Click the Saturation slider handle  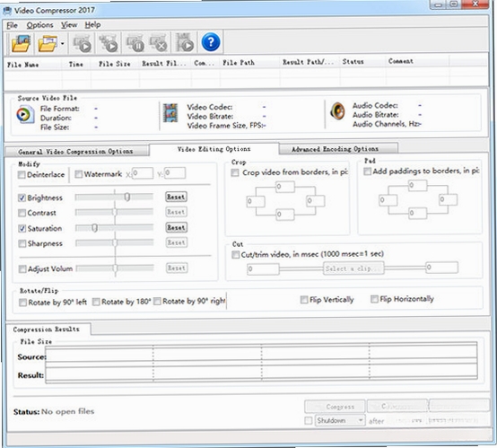coord(94,228)
